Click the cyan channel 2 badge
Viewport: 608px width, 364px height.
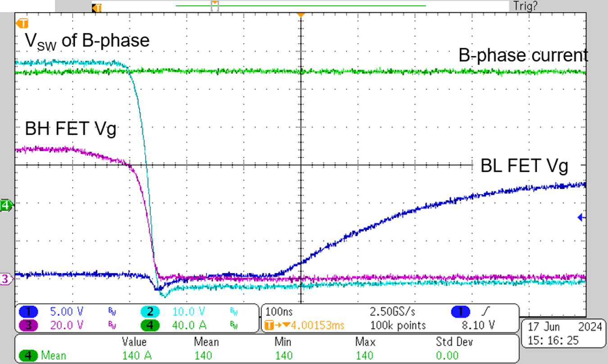coord(150,311)
